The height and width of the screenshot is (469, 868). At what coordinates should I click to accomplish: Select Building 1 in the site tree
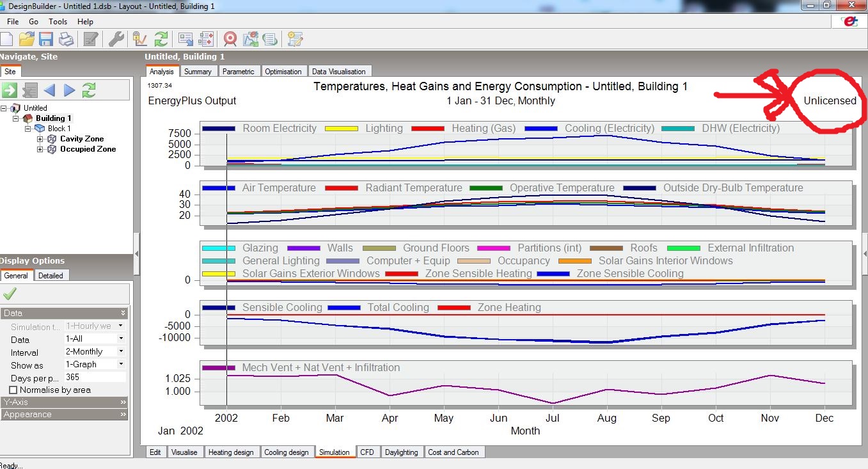pyautogui.click(x=53, y=118)
